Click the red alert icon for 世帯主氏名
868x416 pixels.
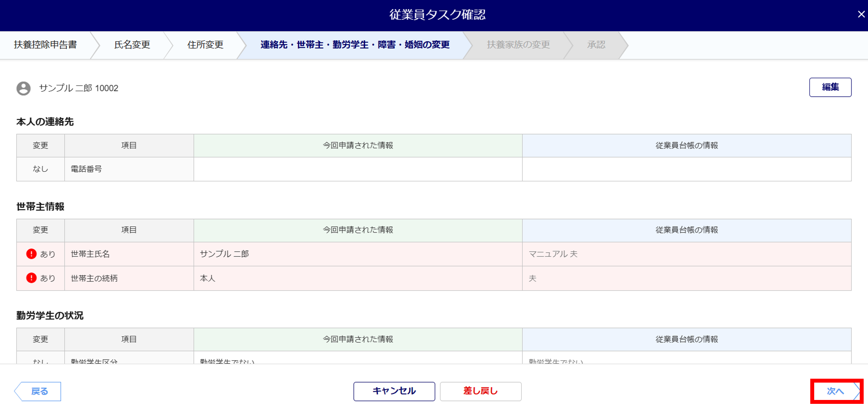(31, 254)
